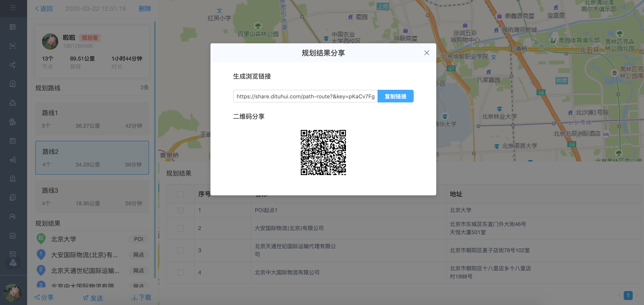Click the QR code image

tap(323, 152)
